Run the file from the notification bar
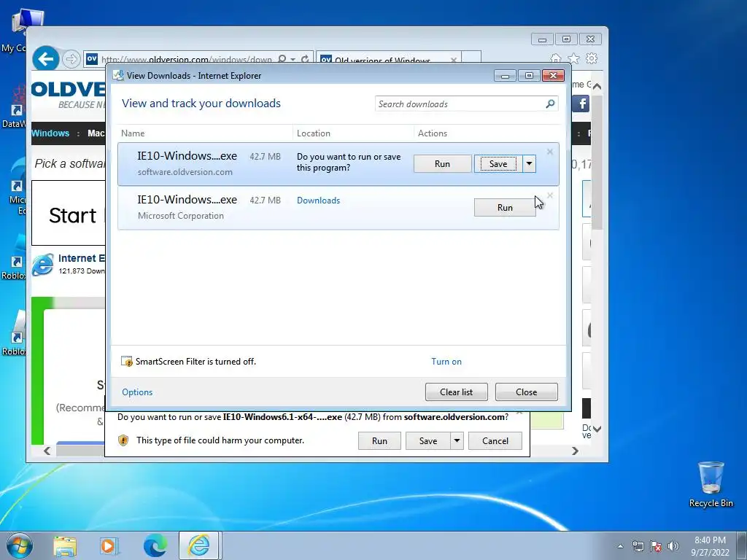The height and width of the screenshot is (560, 747). (379, 441)
